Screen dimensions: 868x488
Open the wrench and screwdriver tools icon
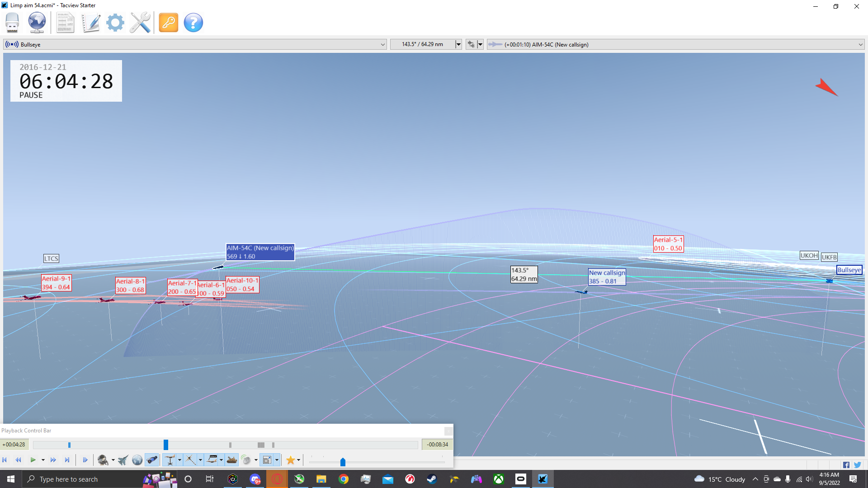coord(140,23)
